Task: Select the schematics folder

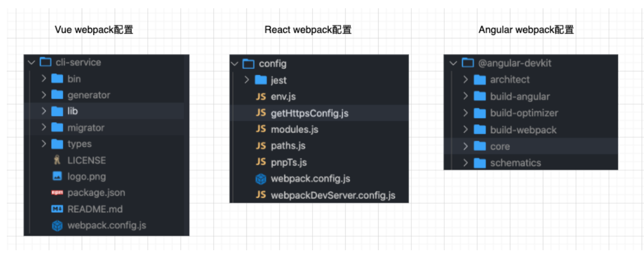Action: coord(515,163)
